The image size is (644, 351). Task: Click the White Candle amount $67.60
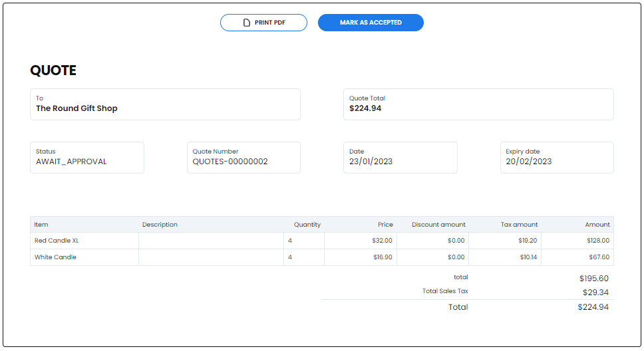click(x=599, y=257)
